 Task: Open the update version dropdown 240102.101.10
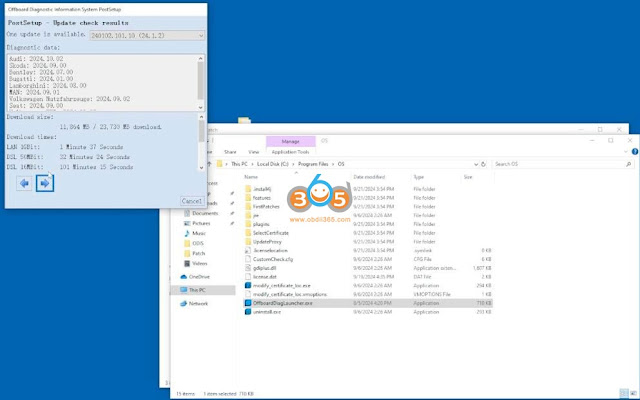147,36
